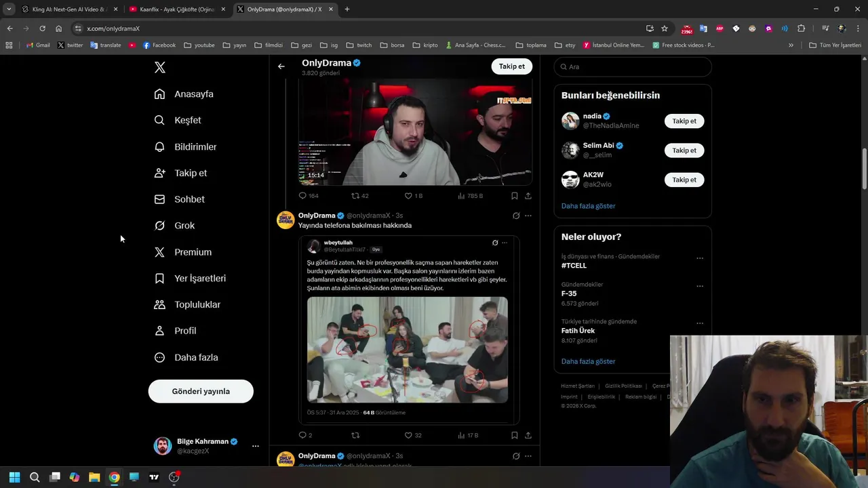Like the video post with 1 B likes

408,196
